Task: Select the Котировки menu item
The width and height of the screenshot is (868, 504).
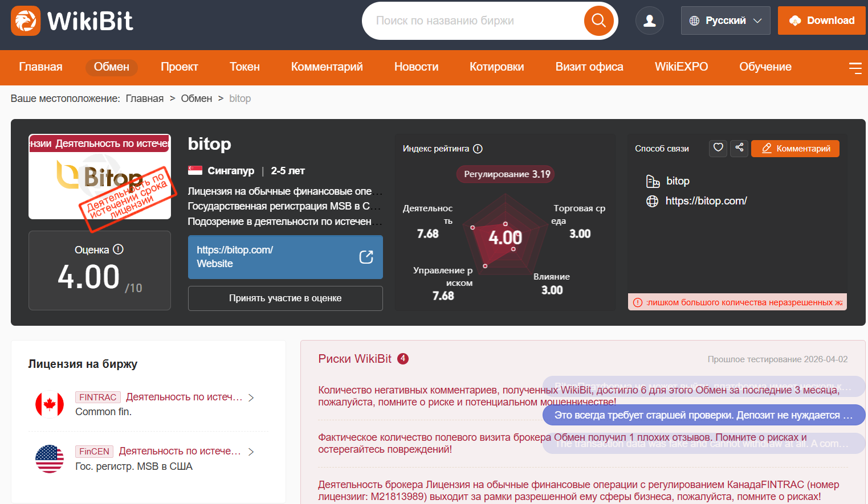Action: (496, 67)
